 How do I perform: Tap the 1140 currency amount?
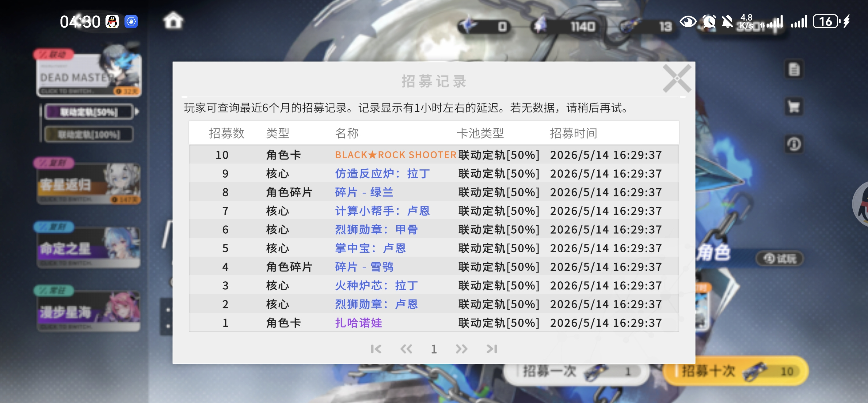583,27
